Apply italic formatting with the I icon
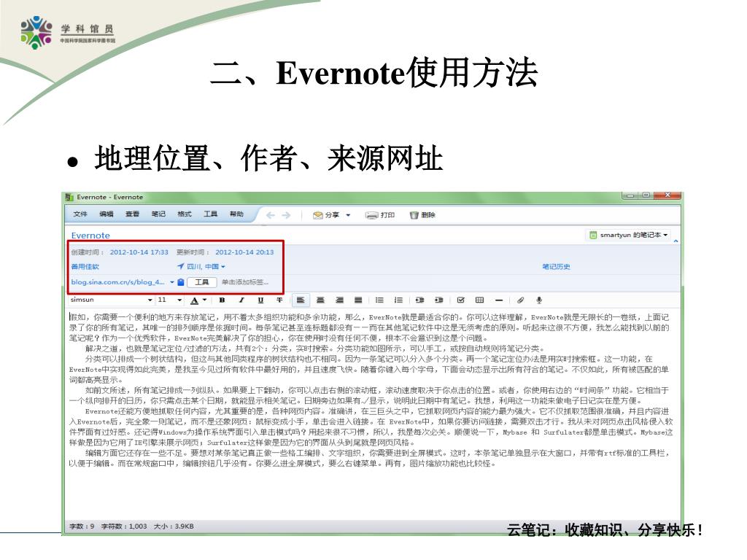The height and width of the screenshot is (560, 747). coord(241,300)
